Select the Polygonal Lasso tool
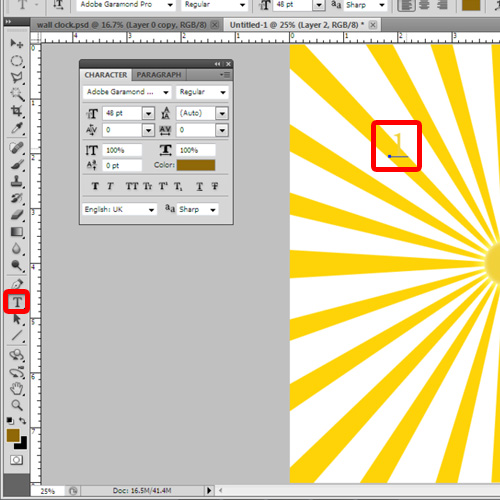Viewport: 500px width, 500px height. [x=16, y=78]
